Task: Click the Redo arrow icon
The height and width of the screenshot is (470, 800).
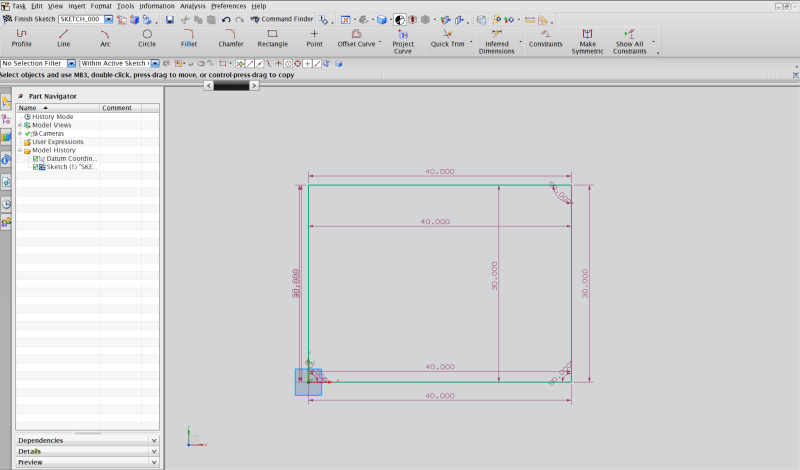Action: (x=239, y=20)
